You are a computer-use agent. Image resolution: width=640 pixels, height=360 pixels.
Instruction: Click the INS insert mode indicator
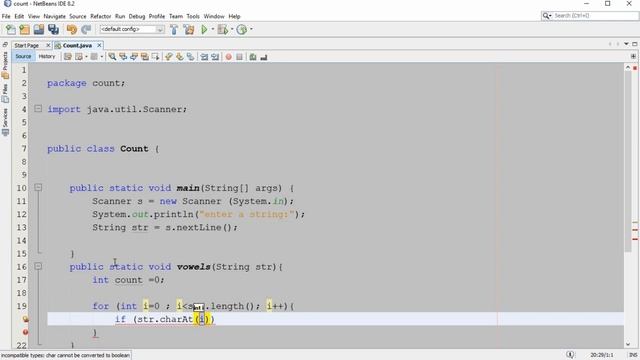pyautogui.click(x=633, y=355)
